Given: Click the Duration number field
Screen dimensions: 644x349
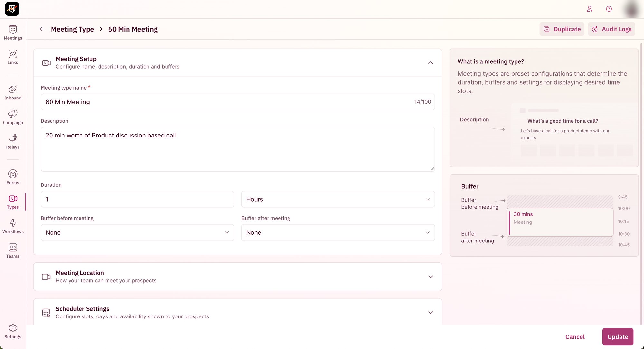Looking at the screenshot, I should click(x=137, y=199).
